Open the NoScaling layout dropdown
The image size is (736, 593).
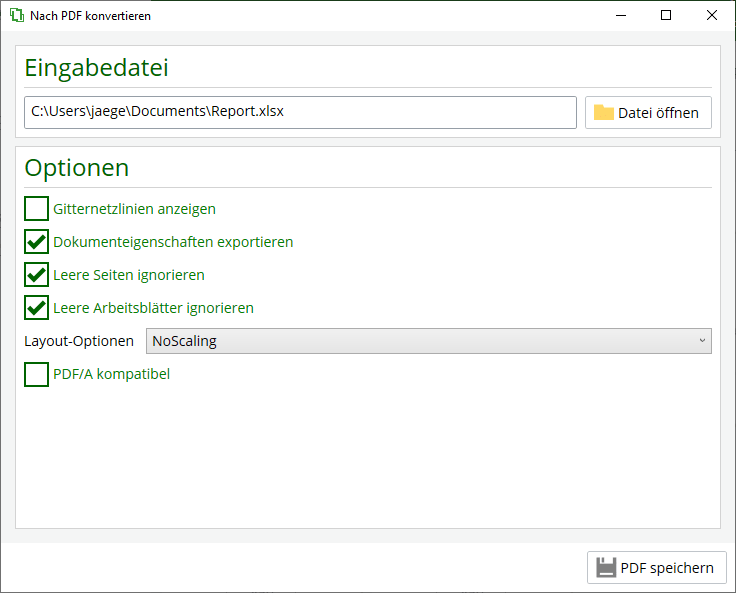click(x=428, y=341)
